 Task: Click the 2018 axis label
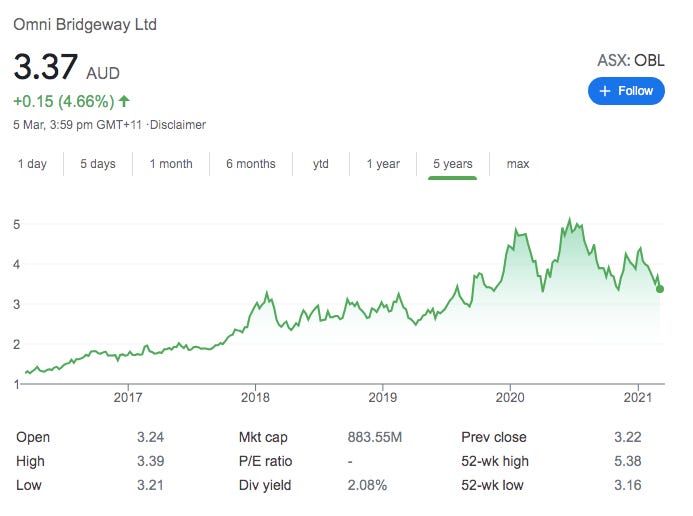click(255, 397)
